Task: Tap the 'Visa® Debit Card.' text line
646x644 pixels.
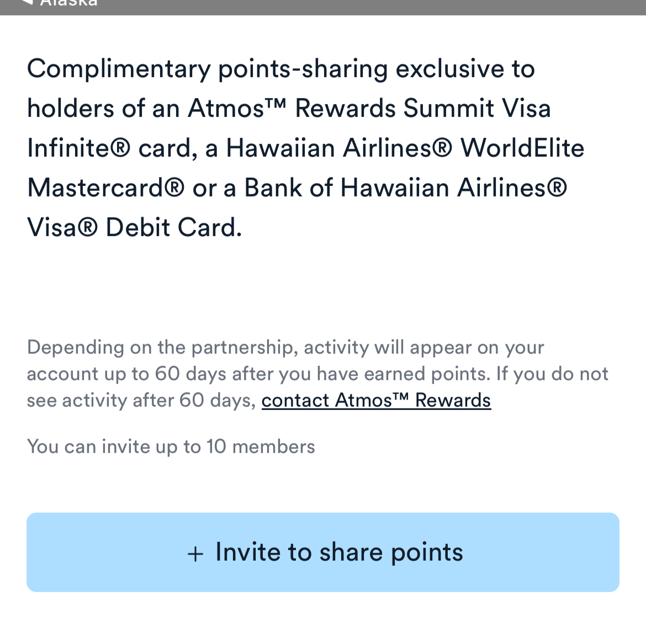Action: click(135, 227)
